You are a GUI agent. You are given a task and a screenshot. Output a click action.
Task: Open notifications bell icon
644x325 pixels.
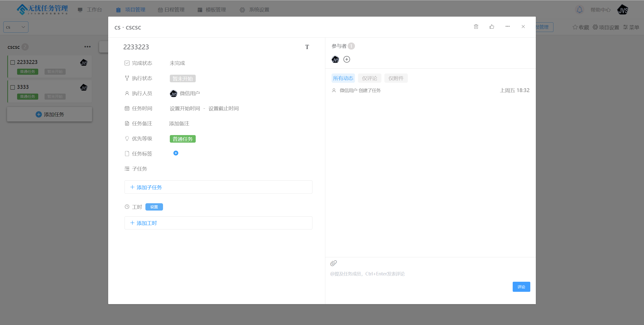(x=580, y=10)
